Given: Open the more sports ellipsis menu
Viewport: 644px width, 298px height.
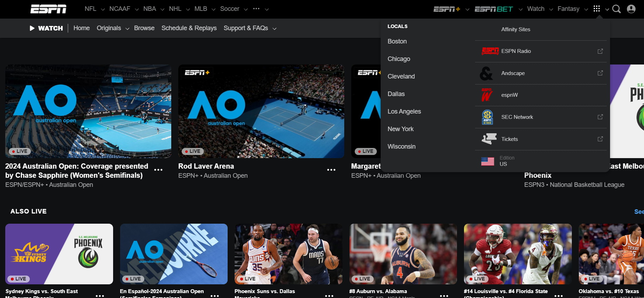Looking at the screenshot, I should click(x=256, y=9).
